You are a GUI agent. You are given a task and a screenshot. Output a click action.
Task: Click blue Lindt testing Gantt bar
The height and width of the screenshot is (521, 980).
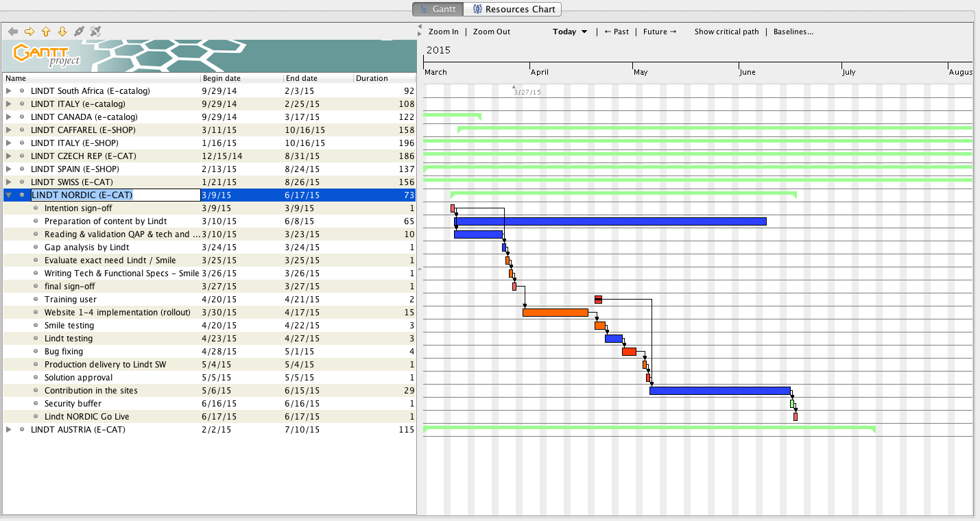pyautogui.click(x=614, y=339)
